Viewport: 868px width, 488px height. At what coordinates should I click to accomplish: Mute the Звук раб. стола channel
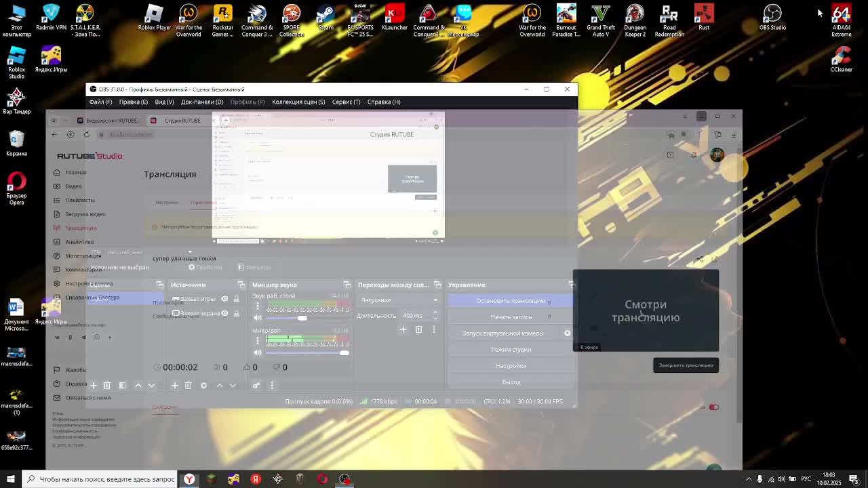click(x=258, y=317)
